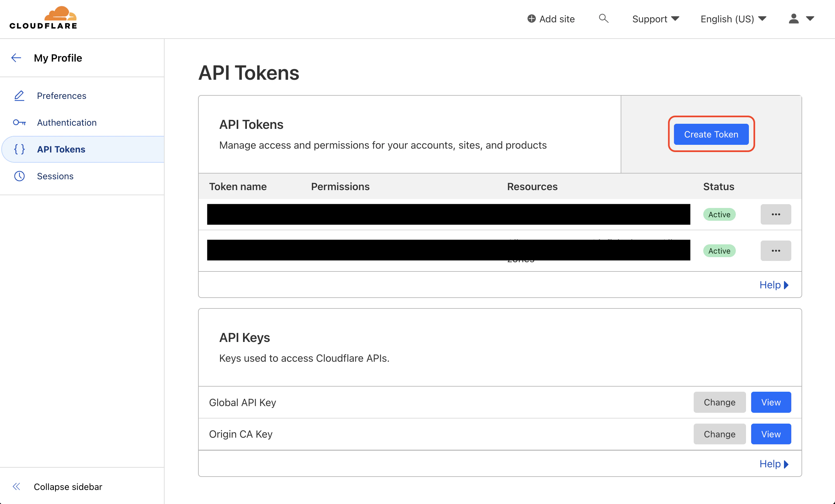835x504 pixels.
Task: Click the Add site plus icon
Action: (531, 19)
